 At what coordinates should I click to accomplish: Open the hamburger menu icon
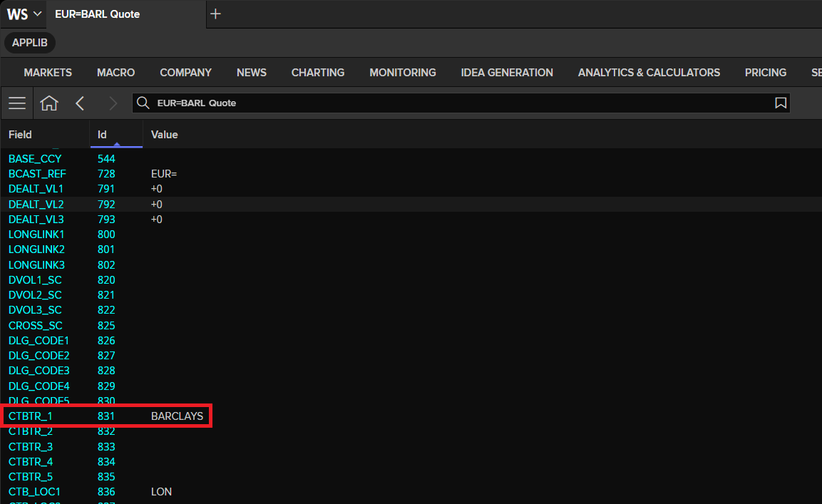pos(17,103)
